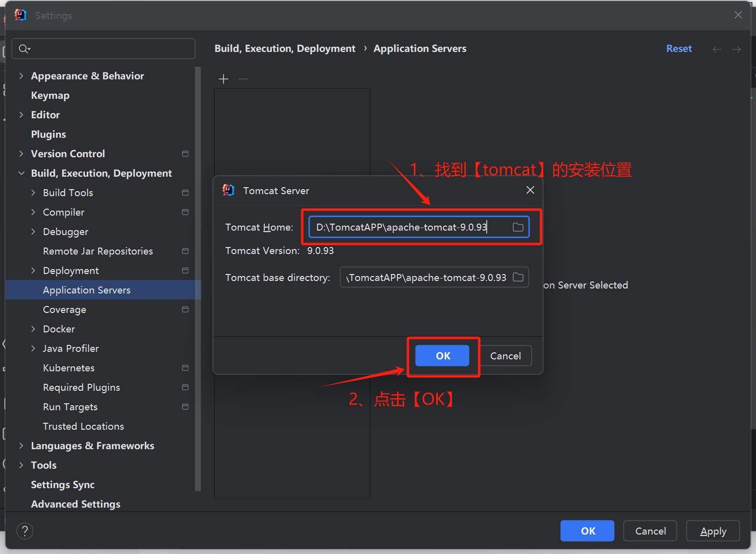Viewport: 756px width, 554px height.
Task: Collapse Build, Execution, Deployment section
Action: [x=21, y=173]
